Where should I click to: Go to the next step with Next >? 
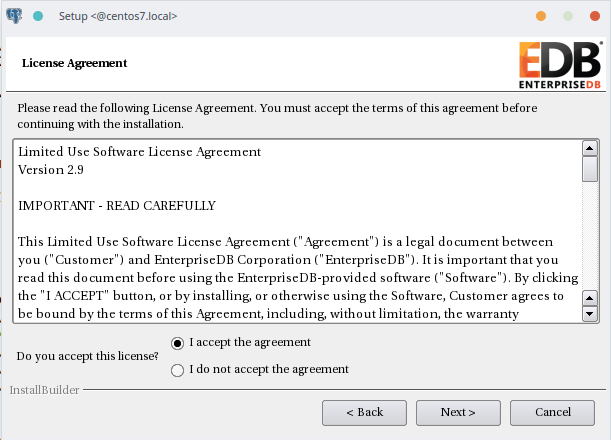click(458, 412)
